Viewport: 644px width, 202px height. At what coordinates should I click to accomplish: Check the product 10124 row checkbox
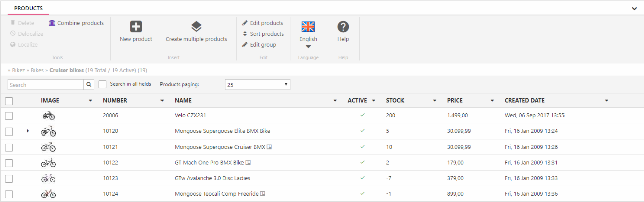tap(9, 194)
